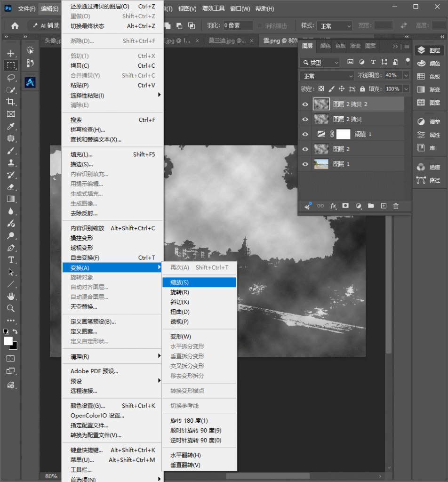Viewport: 448px width, 482px height.
Task: Click the AI 辅助 button
Action: (x=46, y=25)
